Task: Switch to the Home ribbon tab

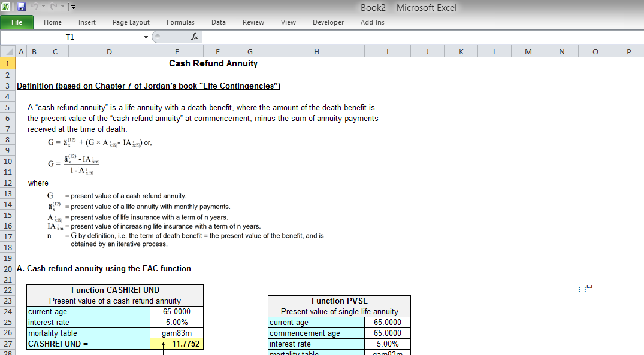Action: pos(53,22)
